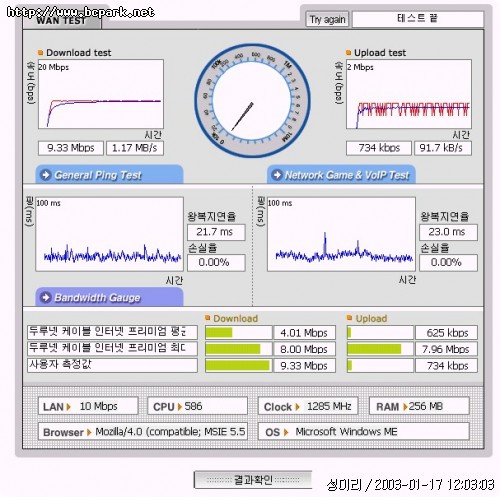The image size is (500, 497).
Task: Click the Try again button
Action: coord(327,19)
